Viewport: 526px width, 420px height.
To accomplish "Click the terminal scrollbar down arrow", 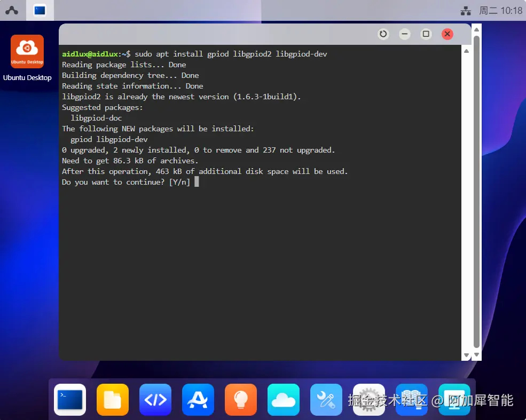I will [x=466, y=355].
